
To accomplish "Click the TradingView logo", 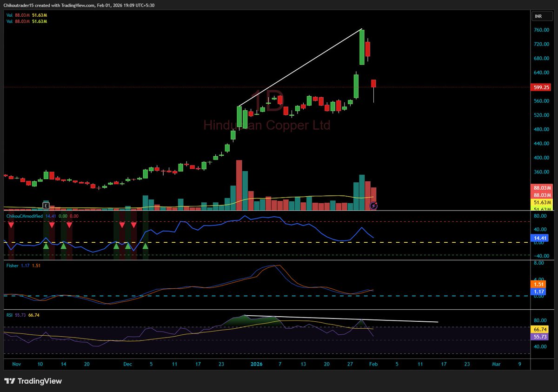I will (33, 381).
